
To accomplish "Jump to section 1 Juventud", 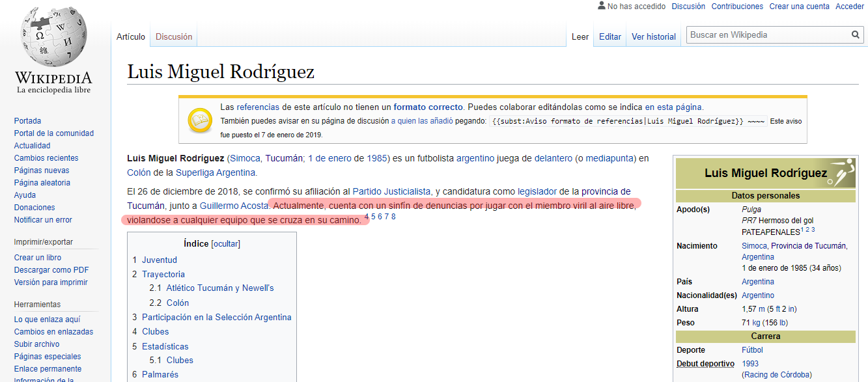I will (160, 260).
